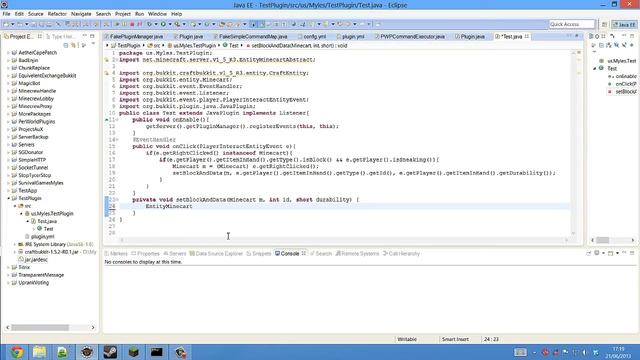Click the Eclipse icon in the taskbar
The image size is (640, 360).
tap(87, 352)
